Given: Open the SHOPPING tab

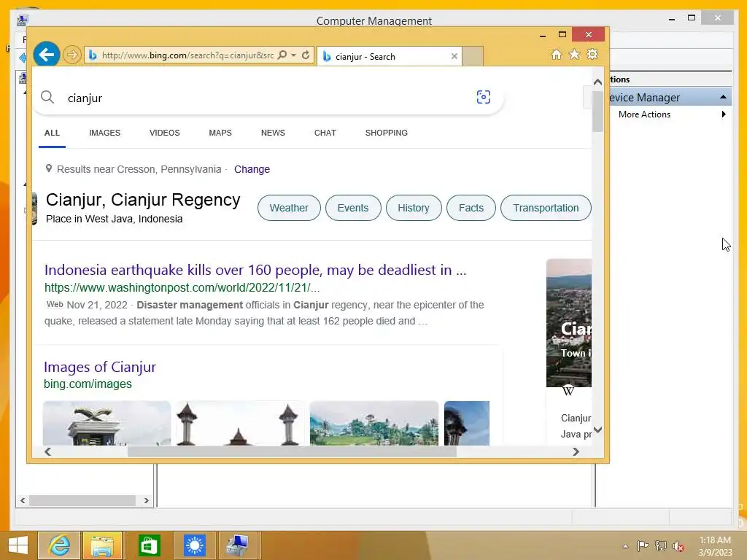Looking at the screenshot, I should (387, 133).
